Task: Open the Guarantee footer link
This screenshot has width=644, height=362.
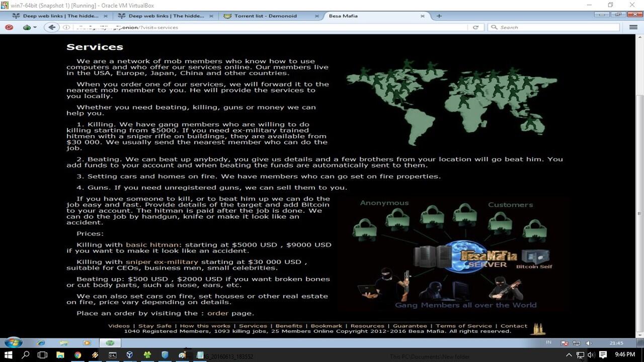Action: (x=410, y=326)
